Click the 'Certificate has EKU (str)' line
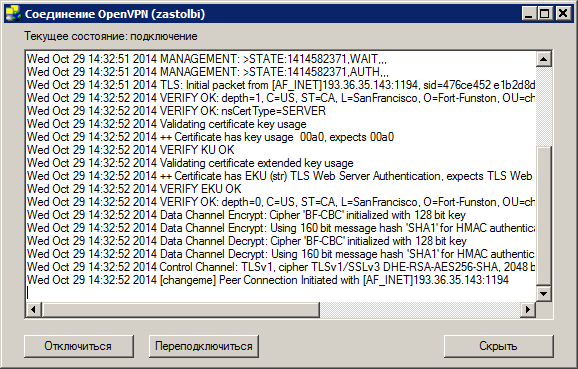 pyautogui.click(x=280, y=176)
